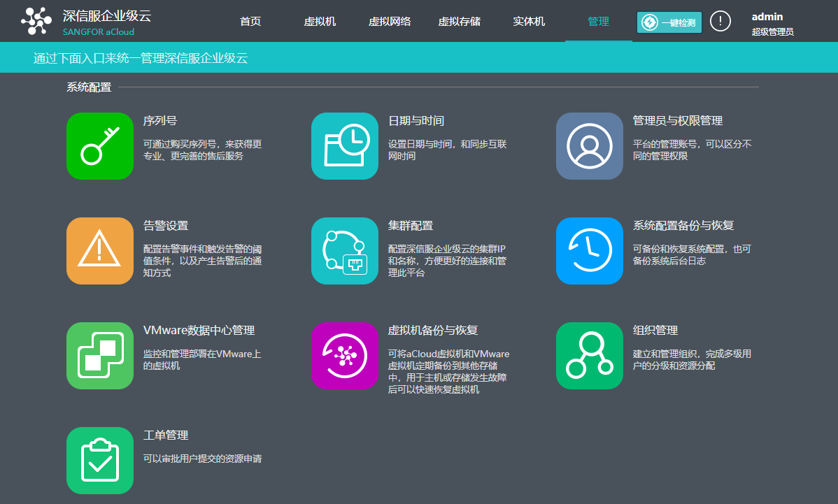The height and width of the screenshot is (504, 838).
Task: Click description 监控和管理部署在VMware上的虚拟机
Action: [202, 360]
